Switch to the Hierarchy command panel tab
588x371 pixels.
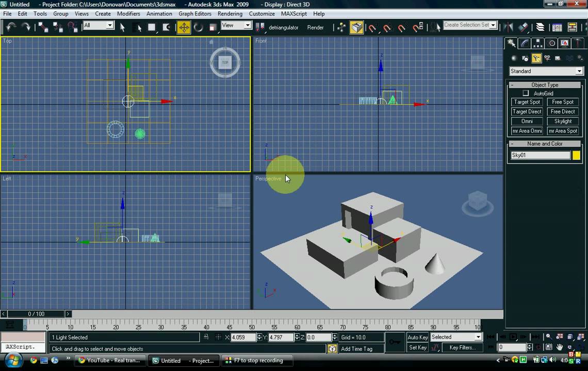pos(538,43)
